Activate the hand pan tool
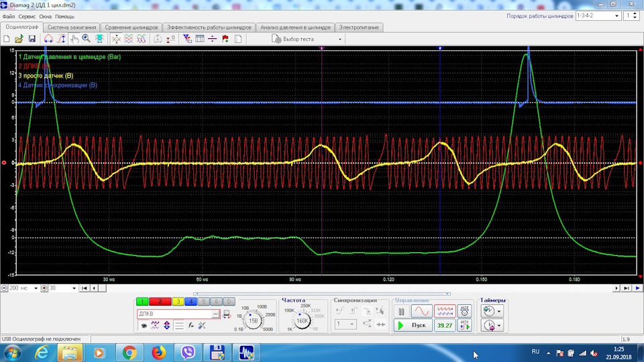Image resolution: width=644 pixels, height=362 pixels. (74, 39)
